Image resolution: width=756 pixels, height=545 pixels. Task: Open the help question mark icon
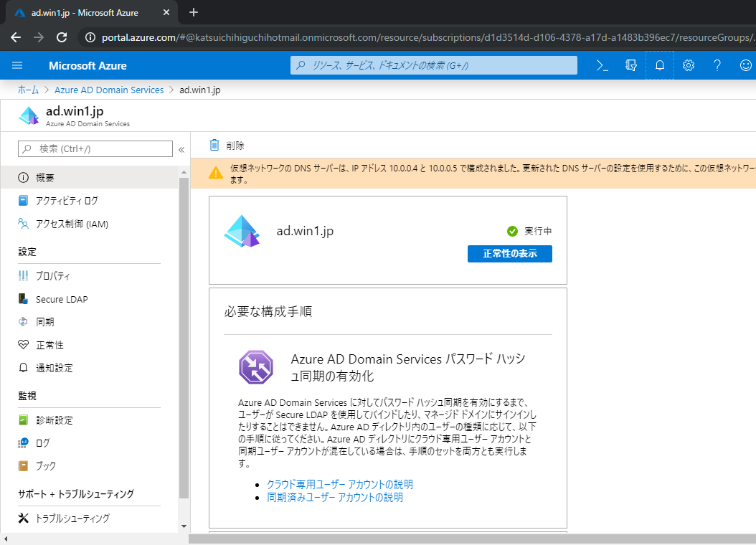[717, 65]
